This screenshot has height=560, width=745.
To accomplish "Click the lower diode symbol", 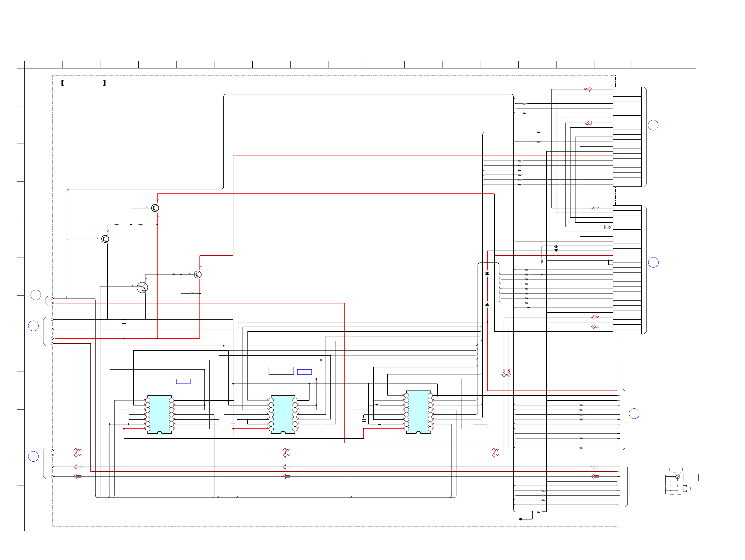I will [487, 304].
